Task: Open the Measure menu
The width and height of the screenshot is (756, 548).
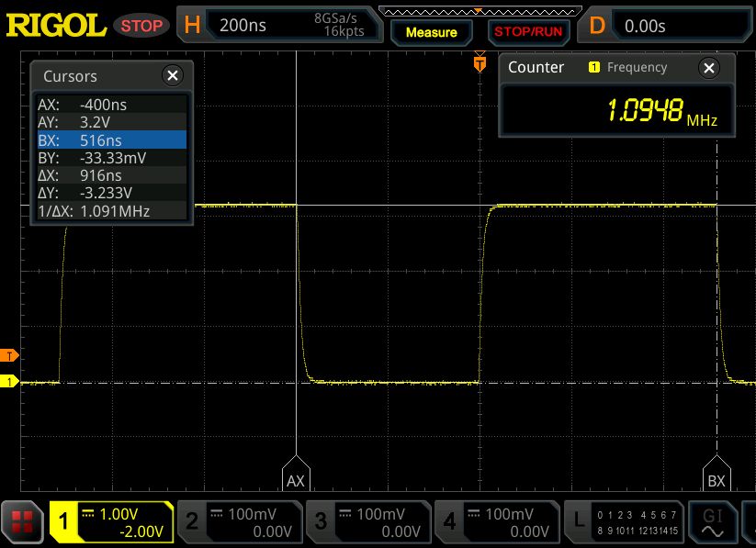Action: pos(432,32)
